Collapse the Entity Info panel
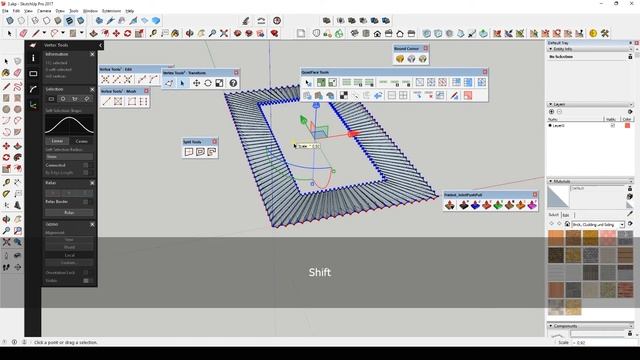 tap(551, 49)
